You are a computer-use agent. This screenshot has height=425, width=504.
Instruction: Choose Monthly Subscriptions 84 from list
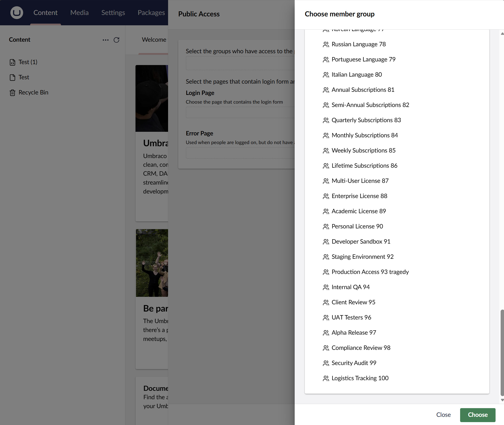point(364,135)
